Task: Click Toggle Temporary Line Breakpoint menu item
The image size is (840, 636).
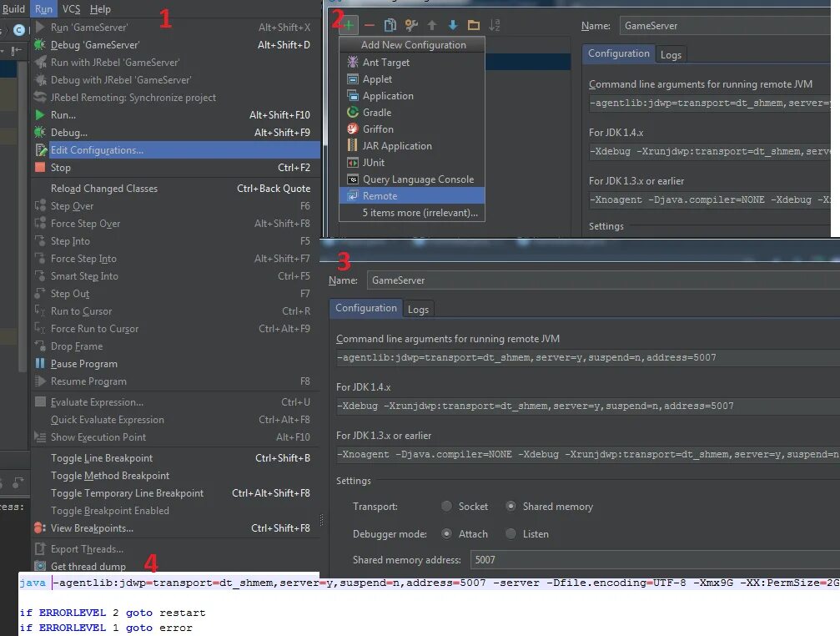Action: [174, 493]
